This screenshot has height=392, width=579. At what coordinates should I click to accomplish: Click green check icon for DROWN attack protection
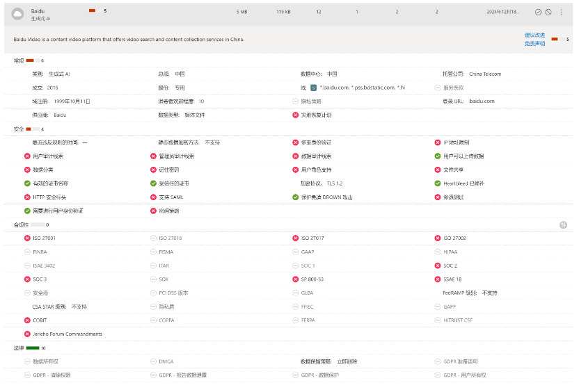click(295, 197)
